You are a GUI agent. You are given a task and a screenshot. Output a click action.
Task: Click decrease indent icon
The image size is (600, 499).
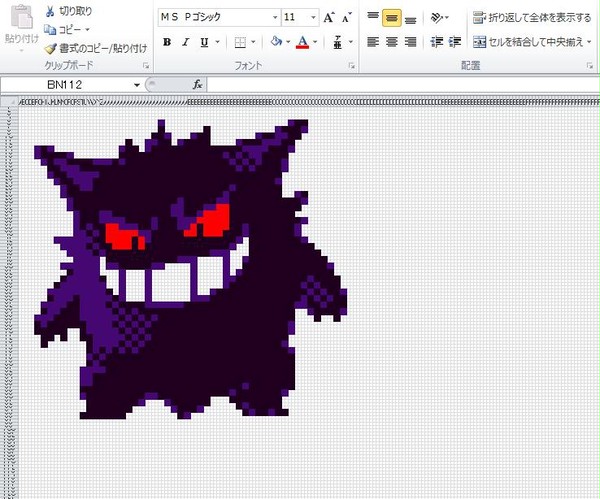pyautogui.click(x=437, y=41)
